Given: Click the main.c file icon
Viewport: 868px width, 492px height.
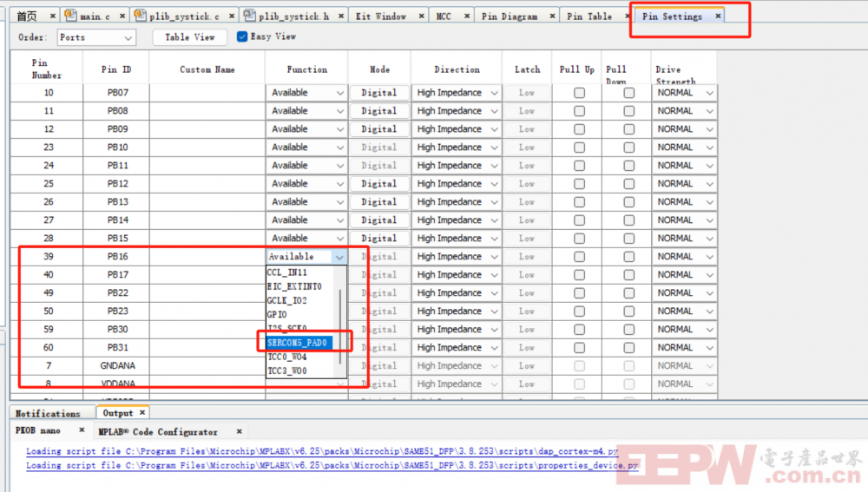Looking at the screenshot, I should click(71, 16).
